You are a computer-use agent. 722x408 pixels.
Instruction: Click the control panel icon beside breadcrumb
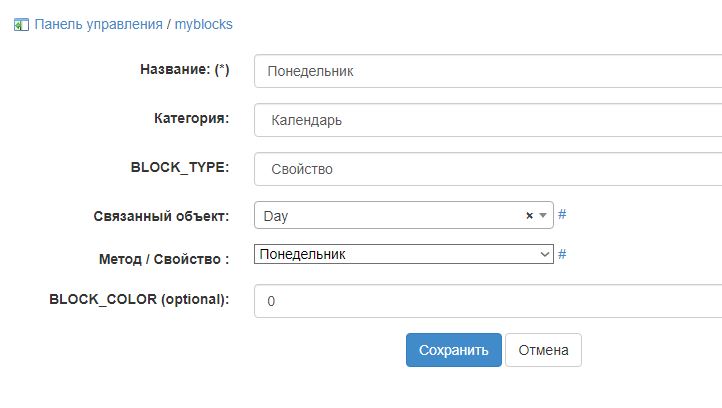(x=21, y=24)
